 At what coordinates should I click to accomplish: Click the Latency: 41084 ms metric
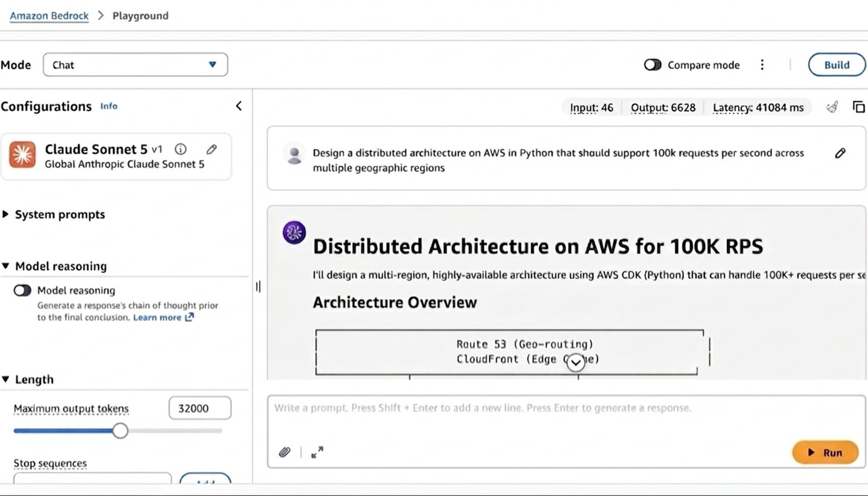pyautogui.click(x=758, y=108)
